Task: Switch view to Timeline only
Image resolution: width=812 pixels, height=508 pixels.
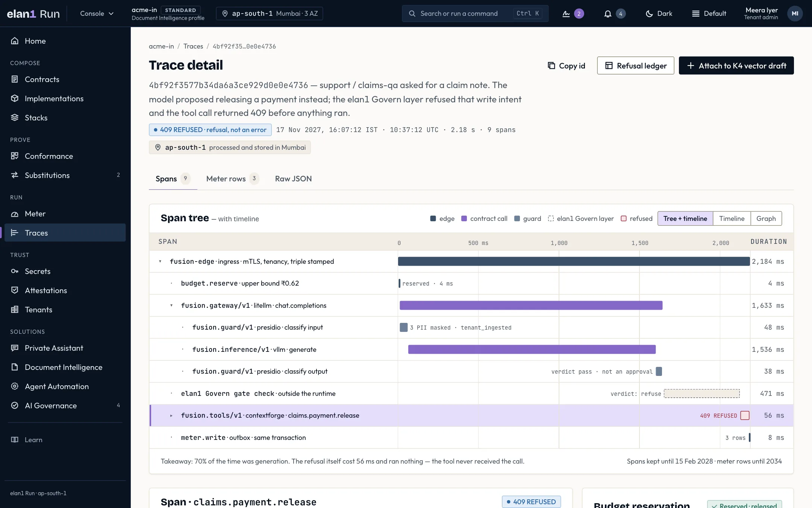Action: click(x=732, y=219)
